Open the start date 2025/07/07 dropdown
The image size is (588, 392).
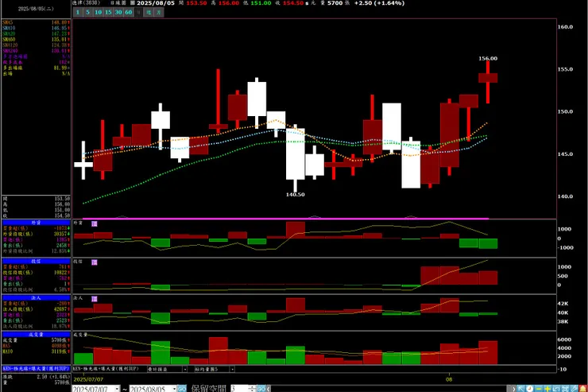tap(118, 389)
